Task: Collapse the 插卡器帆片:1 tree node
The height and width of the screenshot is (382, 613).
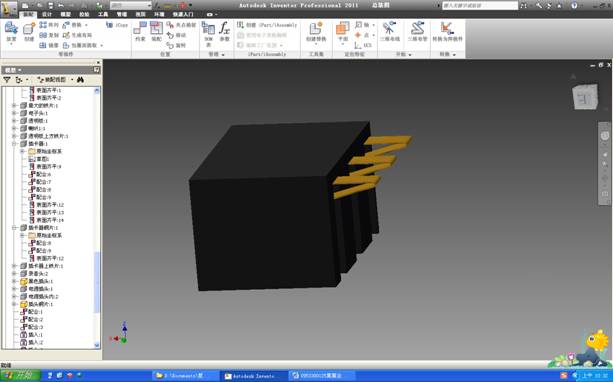Action: (14, 228)
